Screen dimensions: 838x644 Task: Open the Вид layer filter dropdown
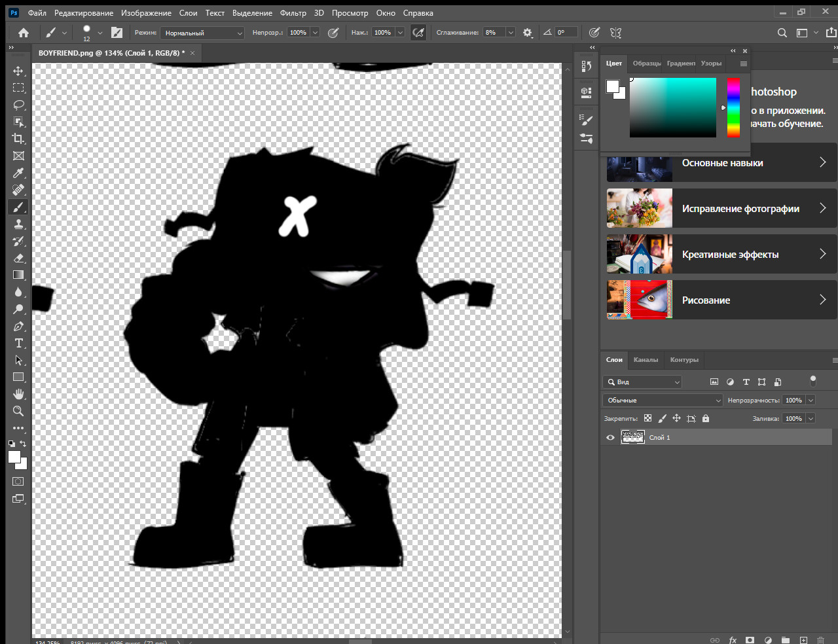642,382
